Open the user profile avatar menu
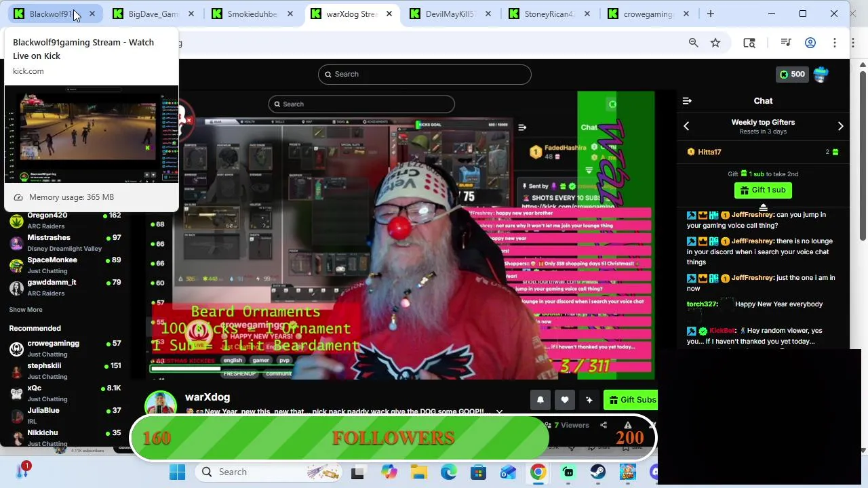 pos(821,75)
